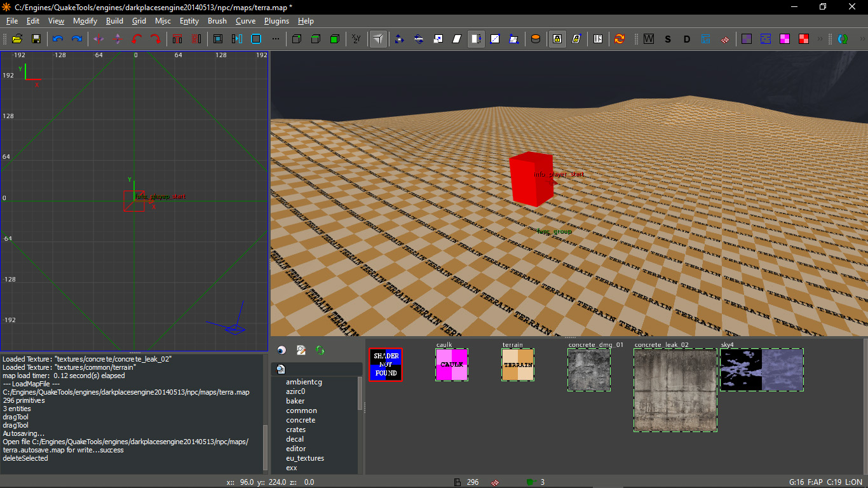Open the Entity menu
Screen dimensions: 868x488
(x=189, y=21)
